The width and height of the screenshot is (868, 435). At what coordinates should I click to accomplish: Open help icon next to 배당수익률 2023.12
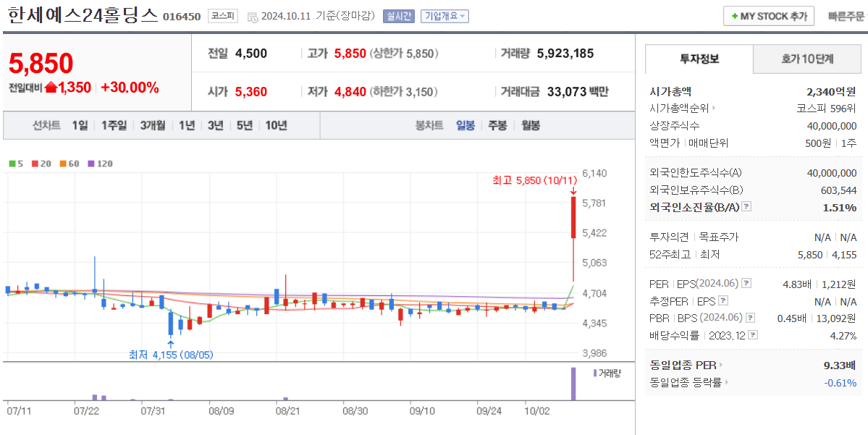tap(753, 335)
